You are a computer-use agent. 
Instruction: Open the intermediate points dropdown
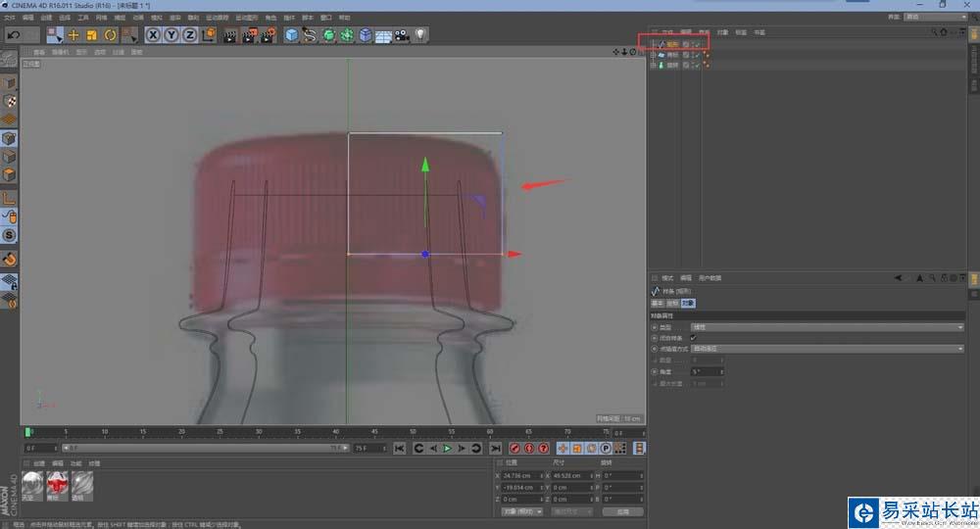(826, 349)
